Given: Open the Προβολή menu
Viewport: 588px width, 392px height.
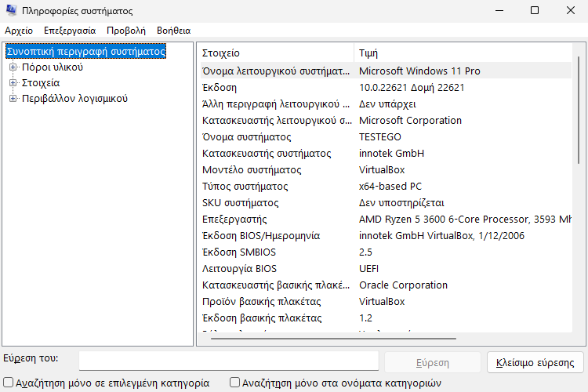Looking at the screenshot, I should (x=126, y=31).
